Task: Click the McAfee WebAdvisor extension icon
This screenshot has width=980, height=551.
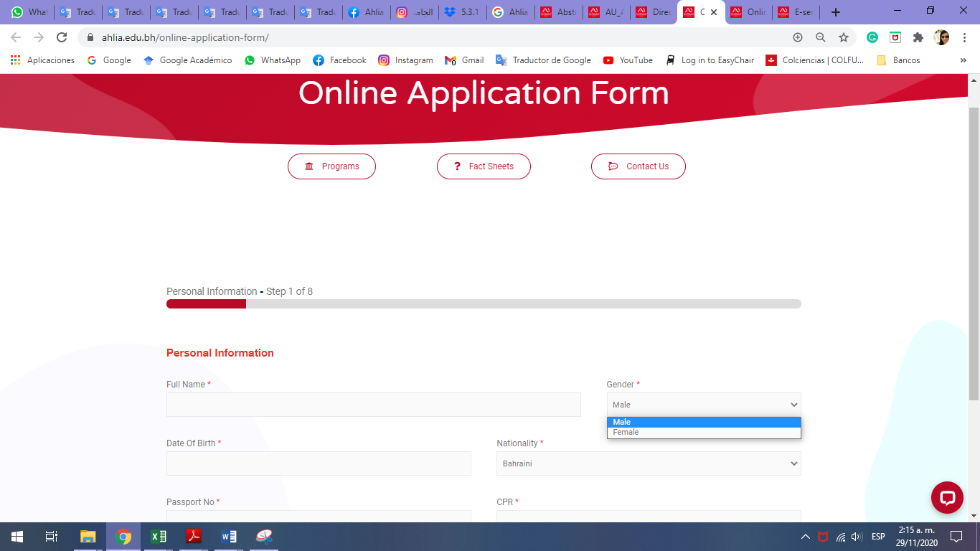Action: [x=894, y=36]
